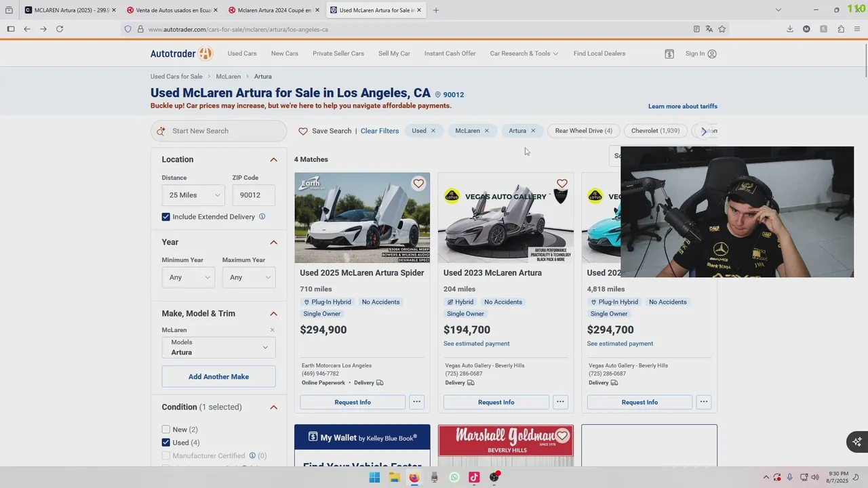The image size is (868, 488).
Task: Click the Save Search heart icon
Action: [303, 131]
